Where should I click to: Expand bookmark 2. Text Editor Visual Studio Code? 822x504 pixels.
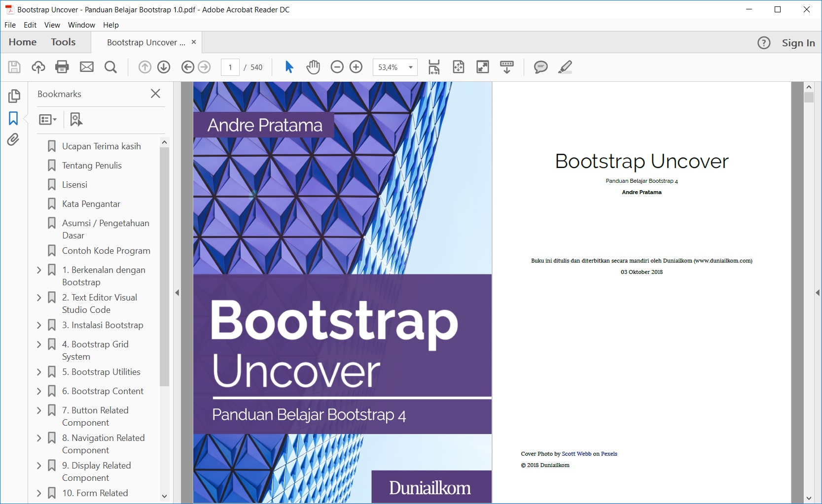tap(39, 298)
